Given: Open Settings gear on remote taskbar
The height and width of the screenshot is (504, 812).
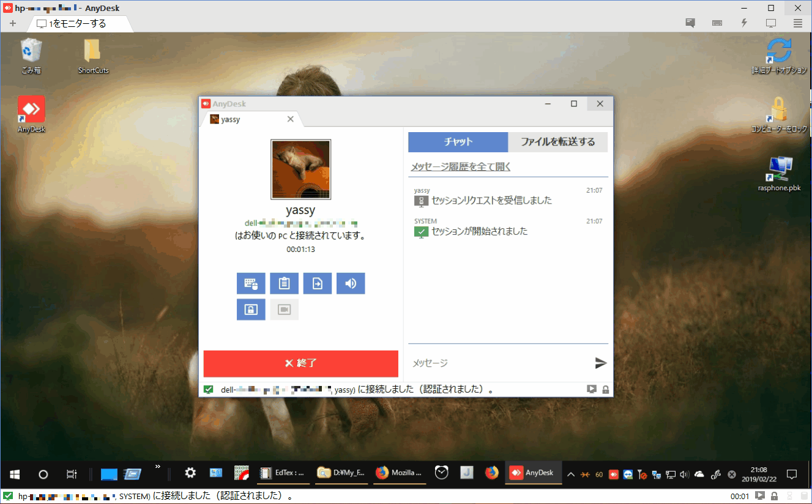Looking at the screenshot, I should 190,473.
